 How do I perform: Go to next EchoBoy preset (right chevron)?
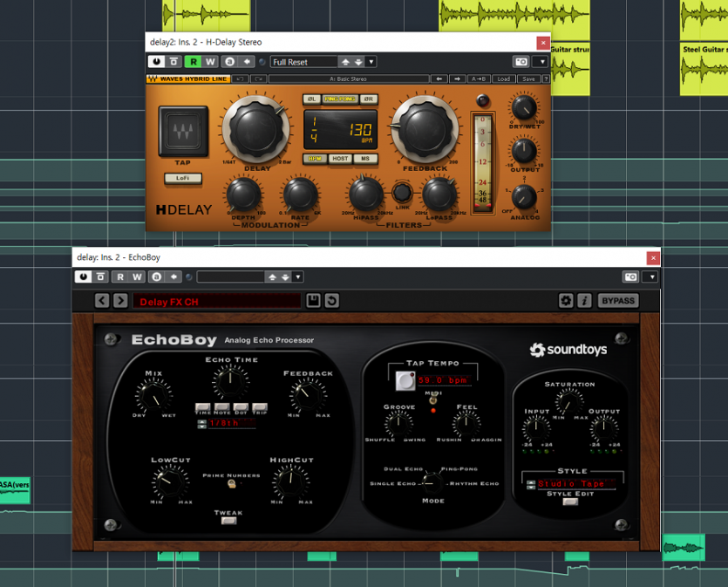click(x=120, y=300)
